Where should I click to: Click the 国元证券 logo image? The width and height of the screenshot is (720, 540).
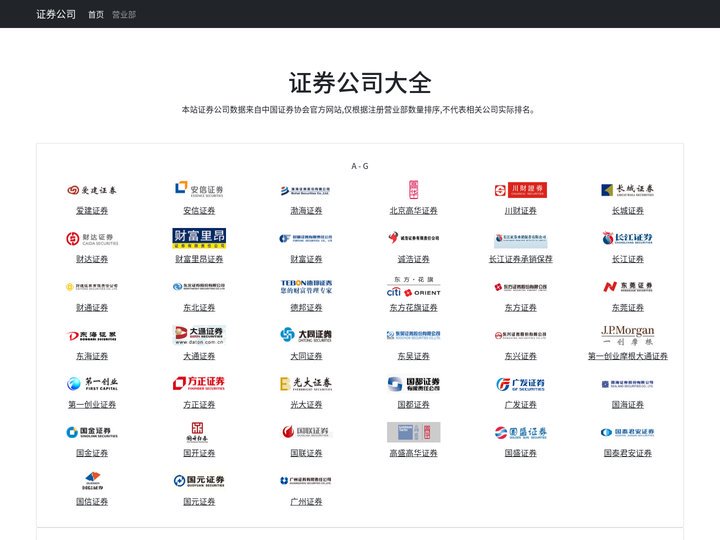(199, 481)
